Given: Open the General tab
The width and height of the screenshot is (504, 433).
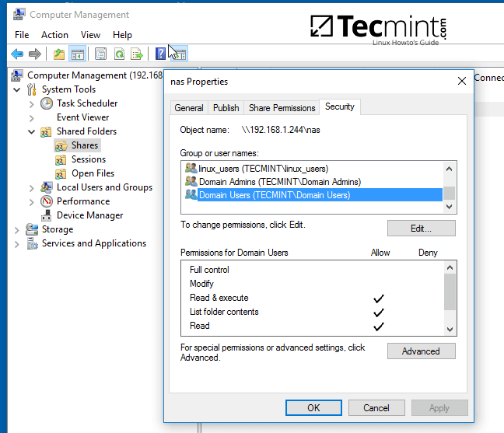Looking at the screenshot, I should click(x=189, y=108).
